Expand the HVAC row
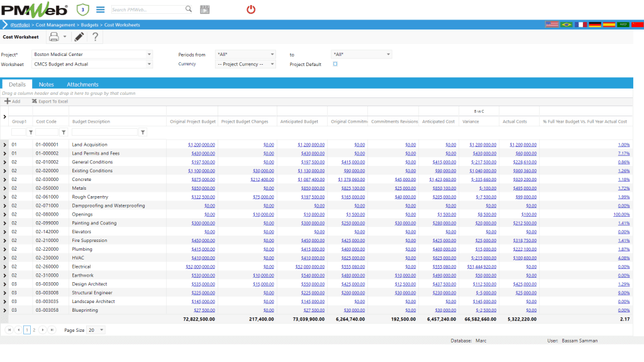 point(5,258)
